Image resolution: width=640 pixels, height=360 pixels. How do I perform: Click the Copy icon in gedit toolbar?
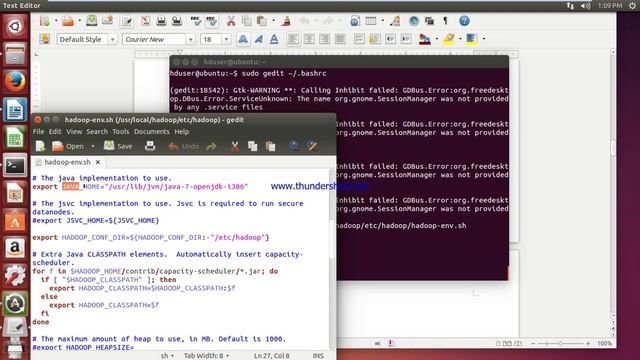[x=253, y=146]
